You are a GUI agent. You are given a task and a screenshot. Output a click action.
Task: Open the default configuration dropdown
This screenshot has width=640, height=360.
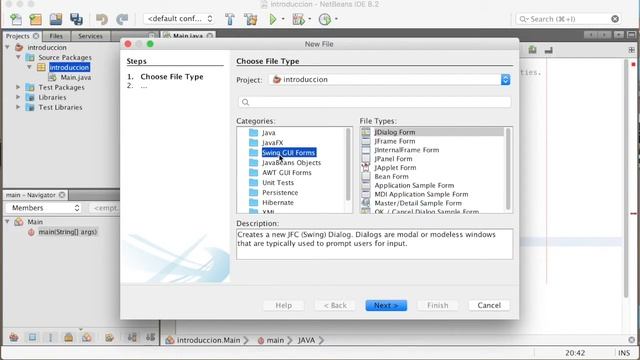179,19
